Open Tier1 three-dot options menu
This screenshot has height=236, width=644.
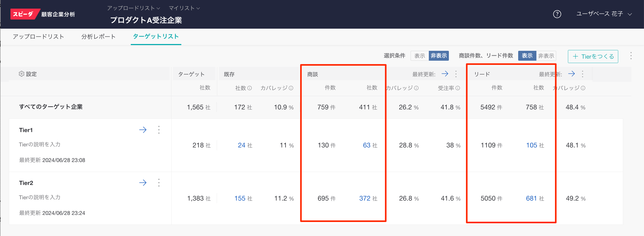(x=159, y=130)
